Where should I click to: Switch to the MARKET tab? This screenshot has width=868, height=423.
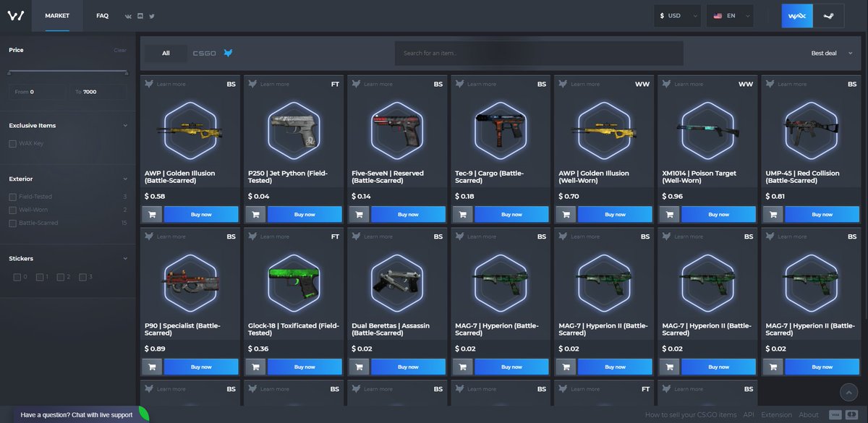point(57,16)
